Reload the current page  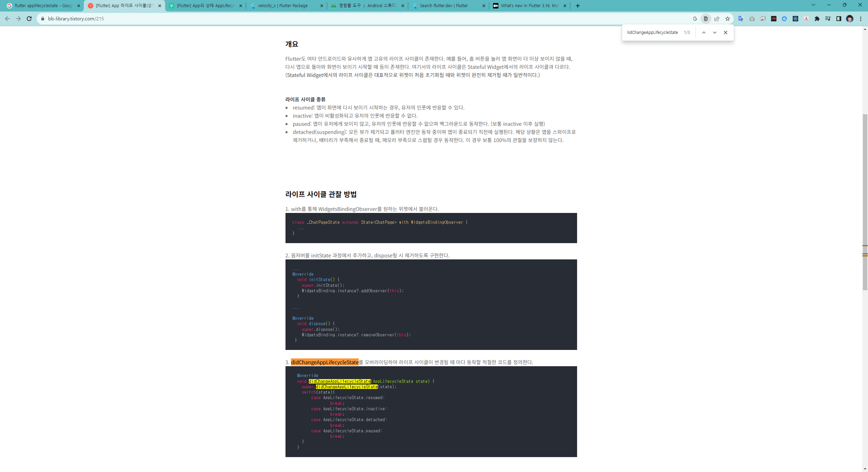pyautogui.click(x=29, y=19)
